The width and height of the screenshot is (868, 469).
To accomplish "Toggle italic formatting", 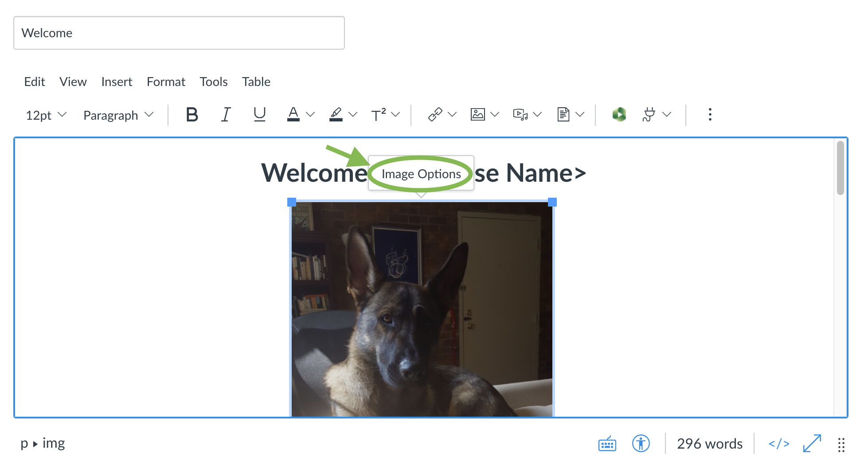I will coord(226,115).
